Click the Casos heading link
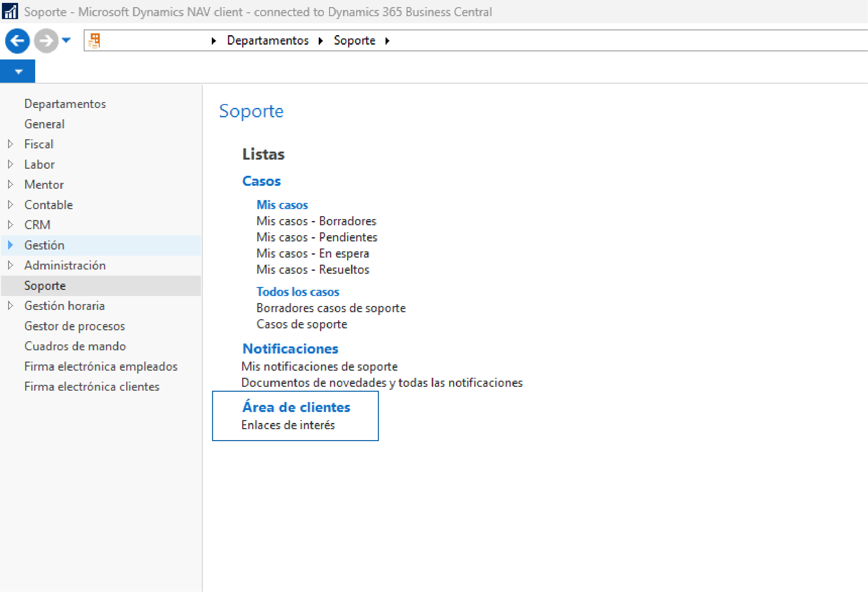 [x=262, y=181]
